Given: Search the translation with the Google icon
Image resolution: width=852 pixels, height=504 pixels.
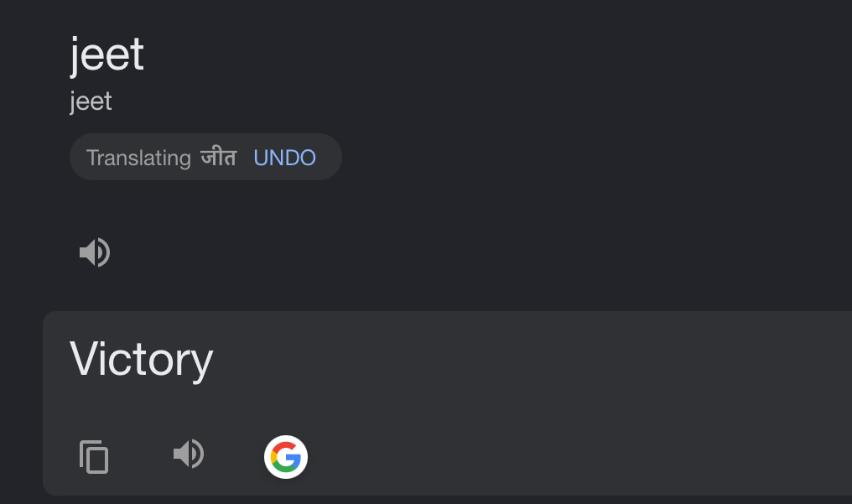Looking at the screenshot, I should tap(286, 458).
